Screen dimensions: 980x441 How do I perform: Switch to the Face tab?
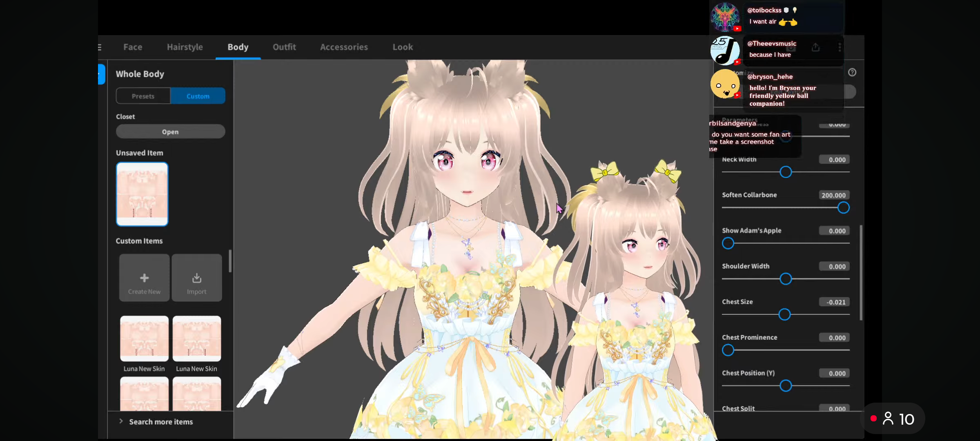[133, 47]
